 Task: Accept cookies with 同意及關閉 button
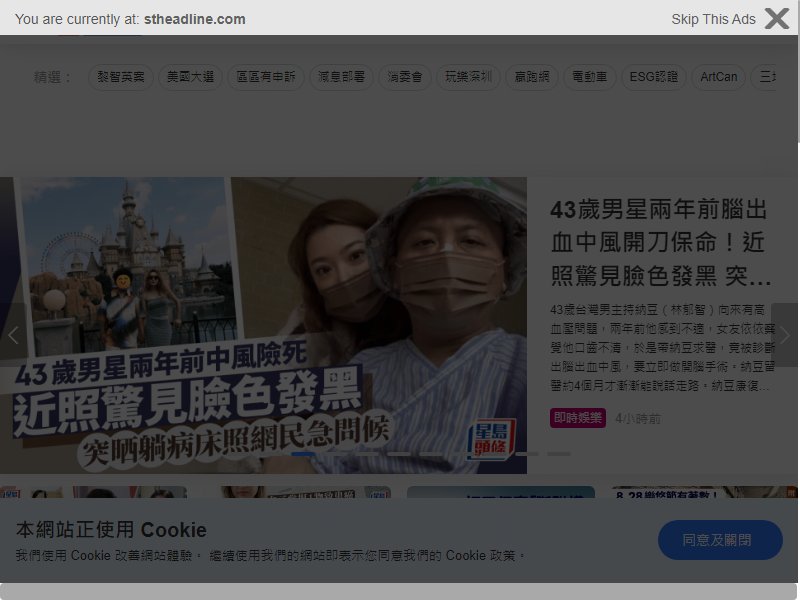coord(720,540)
